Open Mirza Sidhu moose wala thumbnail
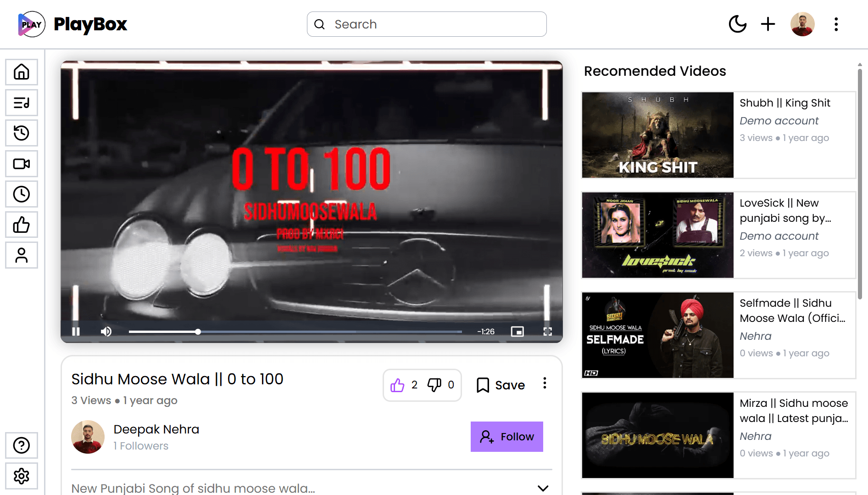 pyautogui.click(x=658, y=435)
